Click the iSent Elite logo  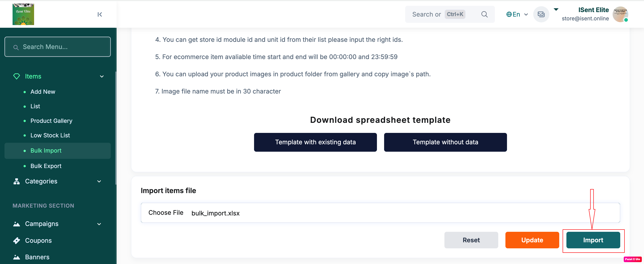[23, 14]
